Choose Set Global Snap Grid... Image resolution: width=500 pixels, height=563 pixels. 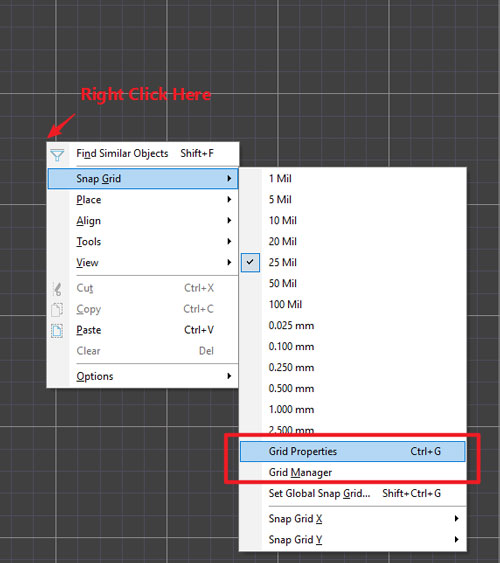tap(353, 493)
